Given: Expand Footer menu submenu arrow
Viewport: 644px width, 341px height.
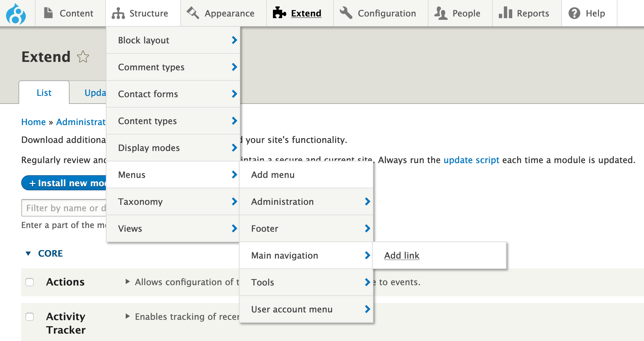Looking at the screenshot, I should pos(368,228).
